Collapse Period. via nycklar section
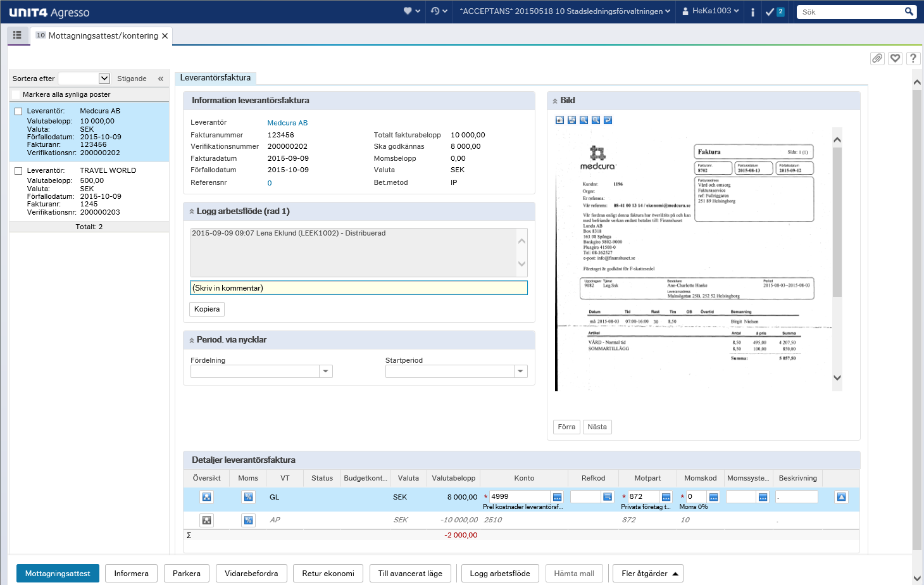Image resolution: width=924 pixels, height=585 pixels. pyautogui.click(x=192, y=340)
